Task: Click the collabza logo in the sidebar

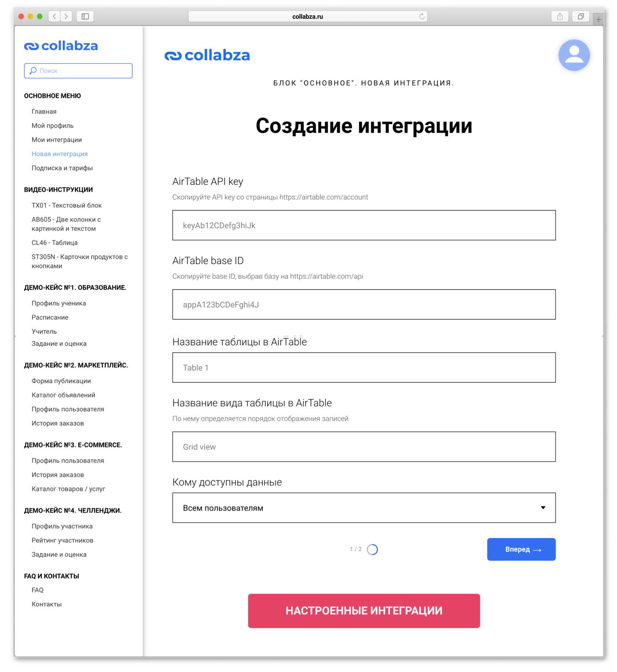Action: [x=62, y=46]
